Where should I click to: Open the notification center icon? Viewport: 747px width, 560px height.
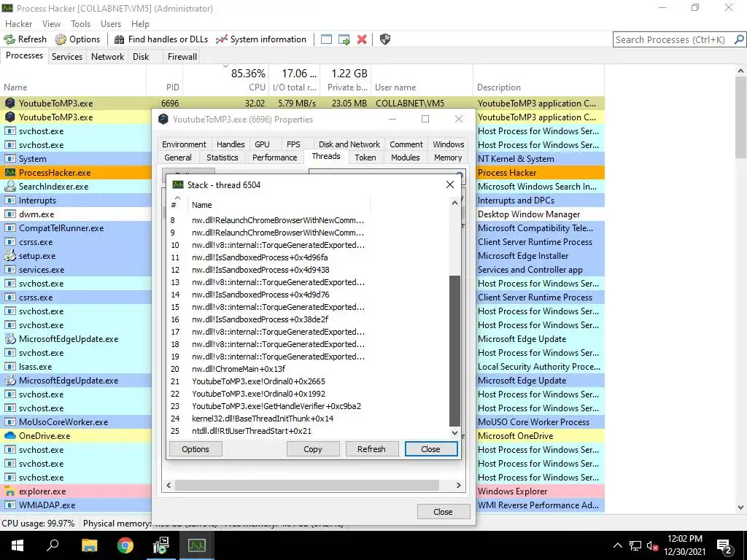click(724, 545)
